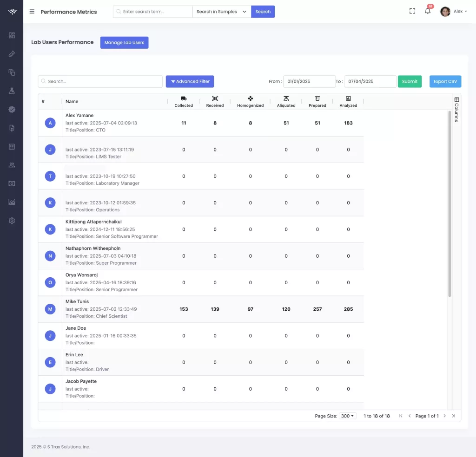Go to the first page arrow
476x457 pixels.
coord(401,416)
